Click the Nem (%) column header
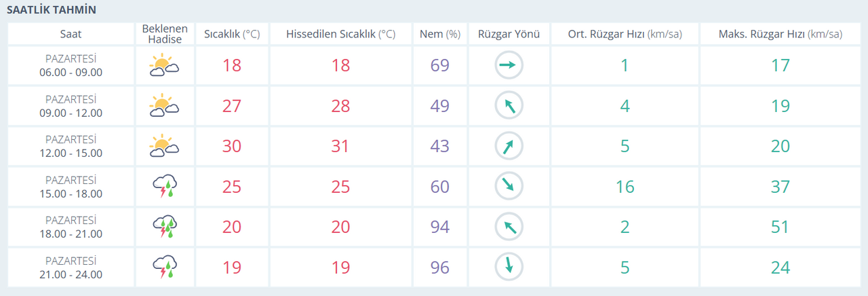 pyautogui.click(x=439, y=34)
